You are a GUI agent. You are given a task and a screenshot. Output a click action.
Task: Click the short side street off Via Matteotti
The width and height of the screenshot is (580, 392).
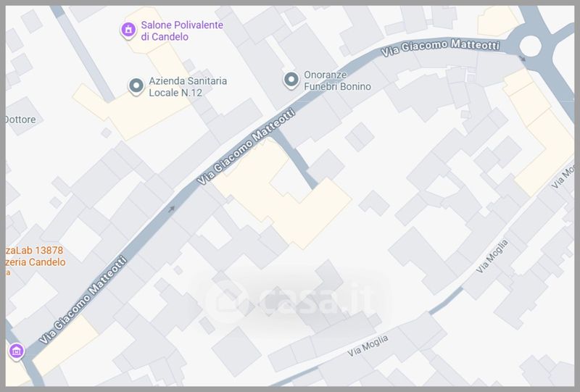pyautogui.click(x=295, y=159)
